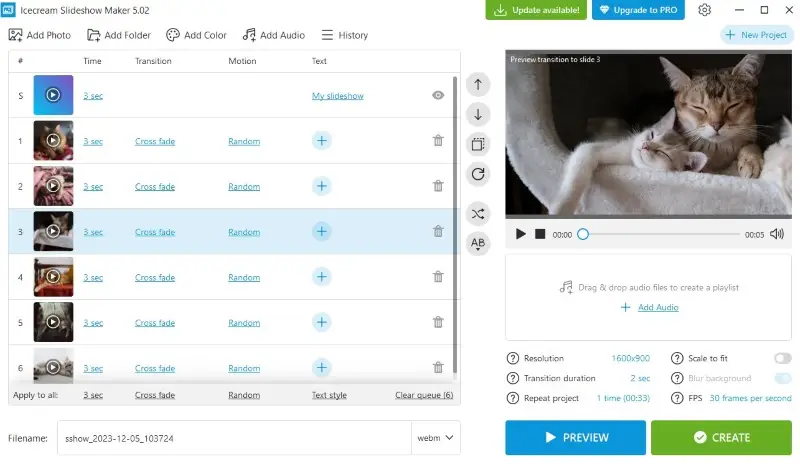Screen dimensions: 800x464
Task: Click the shuffle slides icon
Action: 478,213
